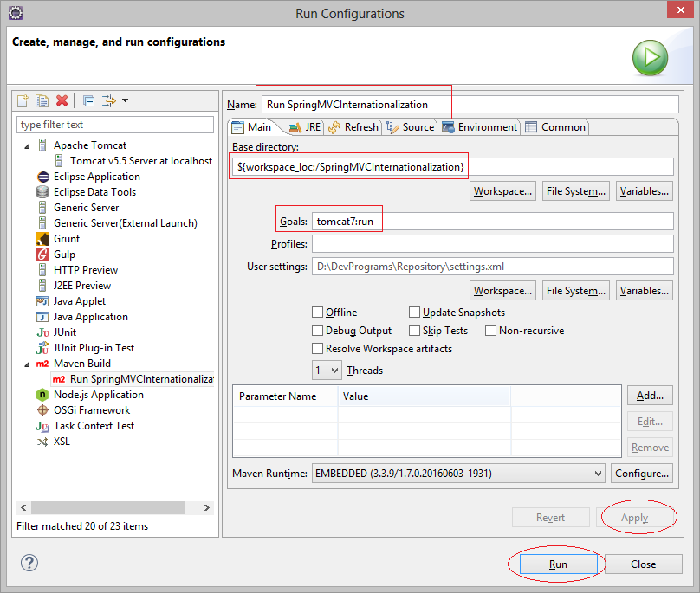Image resolution: width=700 pixels, height=593 pixels.
Task: Click the HTTP Preview server icon
Action: pyautogui.click(x=42, y=270)
